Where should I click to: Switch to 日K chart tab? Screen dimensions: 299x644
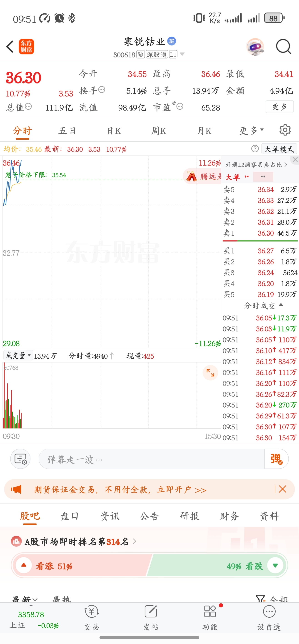click(114, 131)
